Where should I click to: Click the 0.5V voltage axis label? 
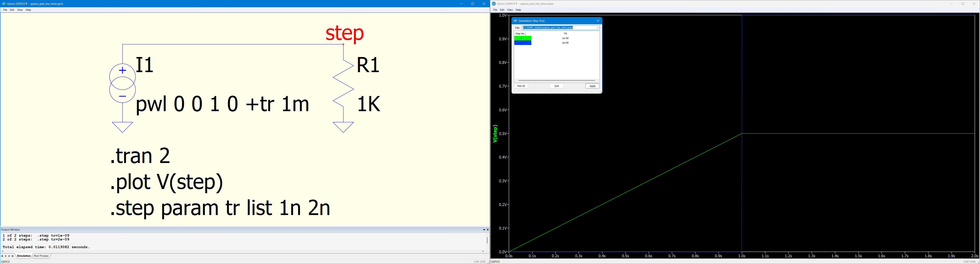click(x=503, y=134)
